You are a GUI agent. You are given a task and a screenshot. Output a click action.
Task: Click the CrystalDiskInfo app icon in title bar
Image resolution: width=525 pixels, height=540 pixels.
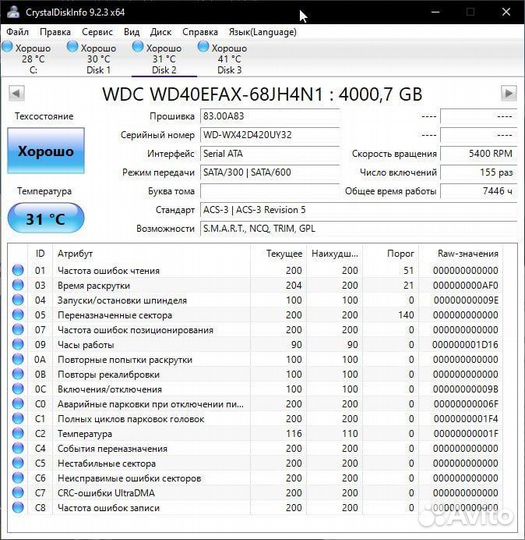point(13,12)
